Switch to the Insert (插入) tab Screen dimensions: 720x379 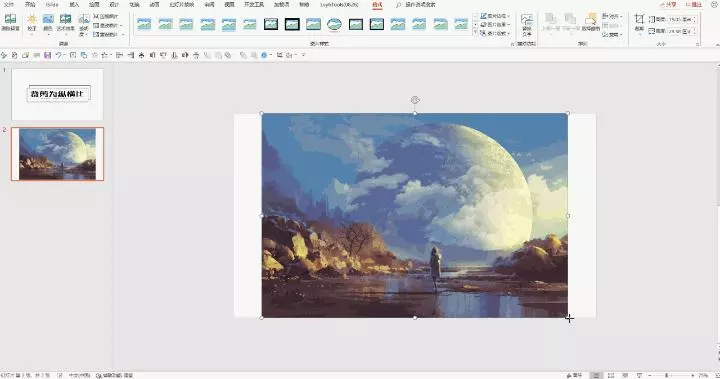74,5
